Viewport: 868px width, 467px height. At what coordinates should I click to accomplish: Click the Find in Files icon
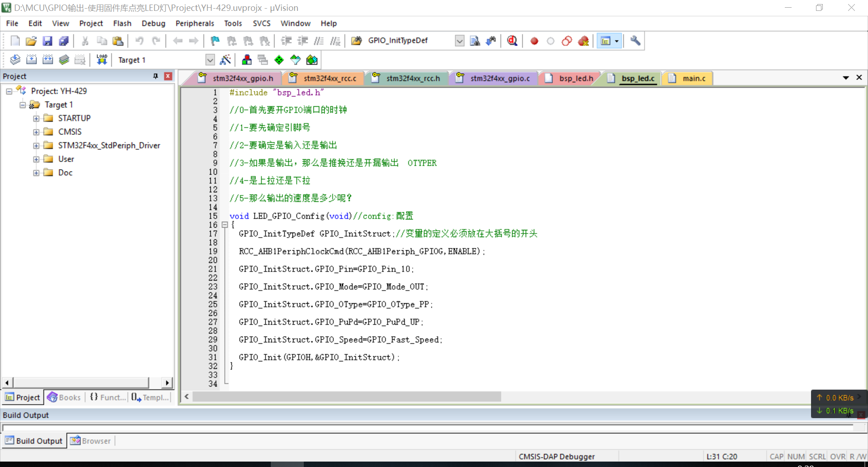[x=475, y=41]
